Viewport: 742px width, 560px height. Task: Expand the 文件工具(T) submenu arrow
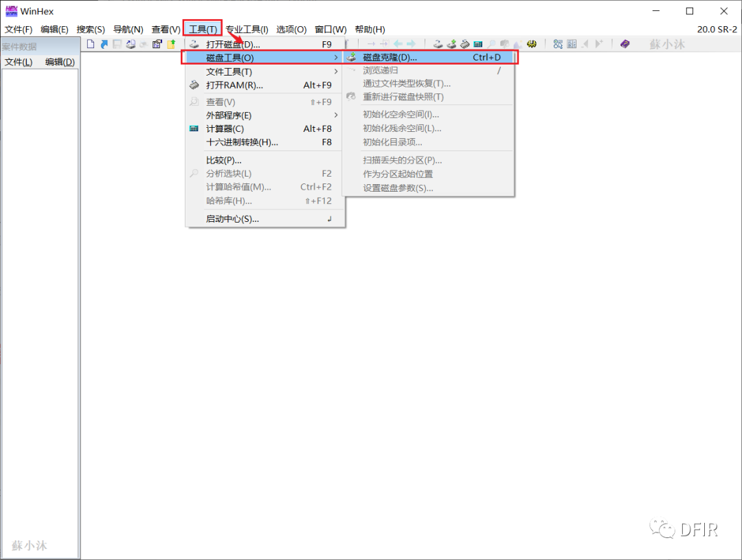[335, 71]
